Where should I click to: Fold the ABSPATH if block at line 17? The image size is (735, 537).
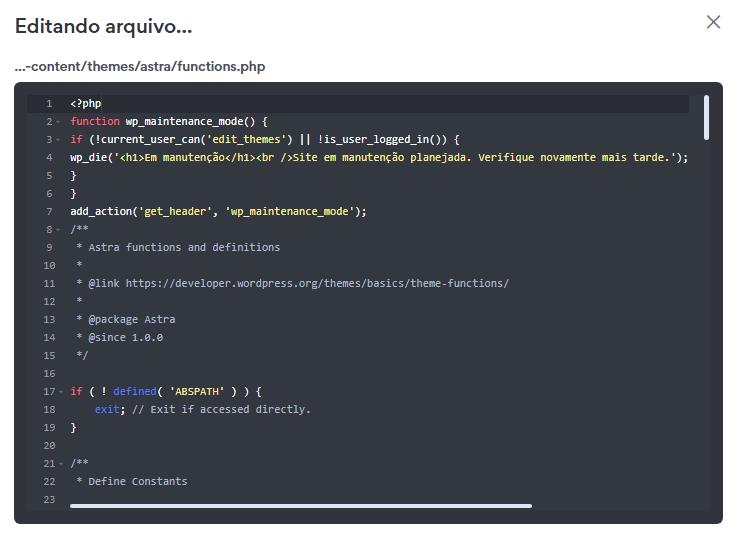[59, 392]
